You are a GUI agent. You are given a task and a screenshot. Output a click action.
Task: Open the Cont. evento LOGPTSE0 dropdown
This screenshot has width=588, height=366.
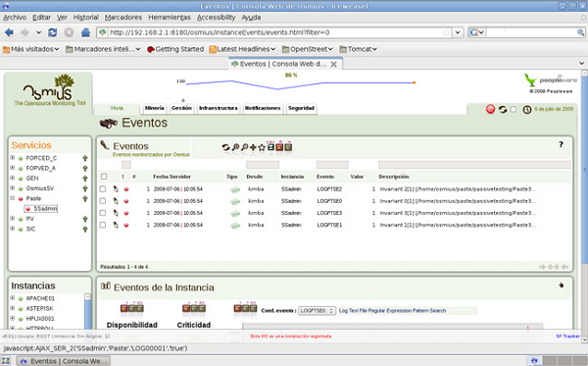(317, 311)
